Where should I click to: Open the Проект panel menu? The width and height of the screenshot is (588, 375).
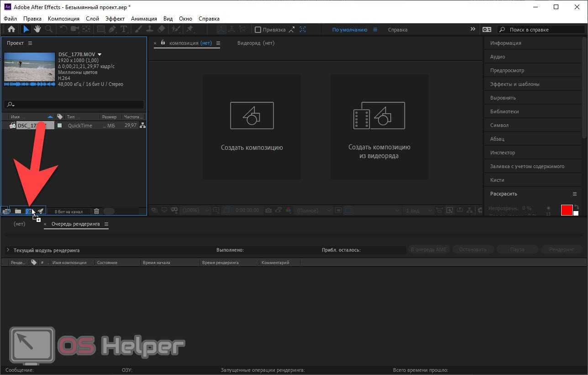(x=30, y=43)
